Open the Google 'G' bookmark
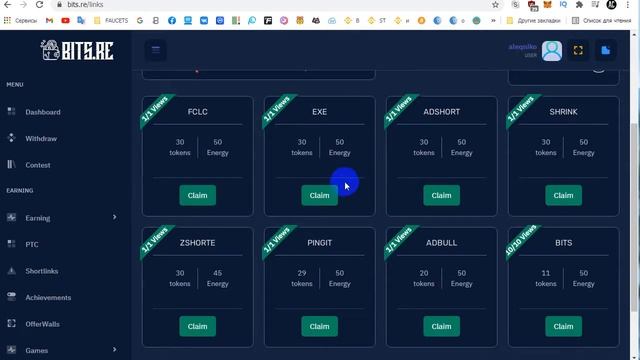640x360 pixels. tap(140, 20)
